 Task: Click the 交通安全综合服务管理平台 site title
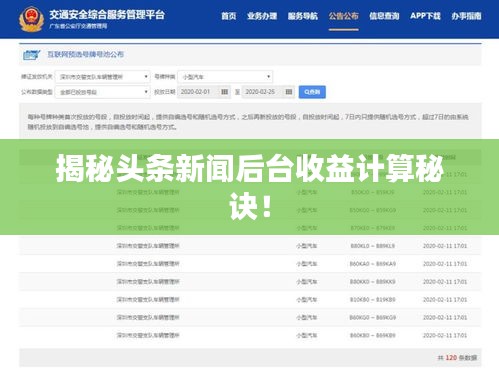click(x=107, y=15)
